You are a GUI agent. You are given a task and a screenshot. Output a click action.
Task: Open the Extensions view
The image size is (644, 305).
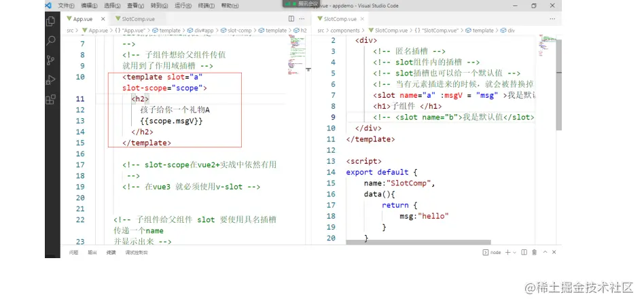[50, 99]
